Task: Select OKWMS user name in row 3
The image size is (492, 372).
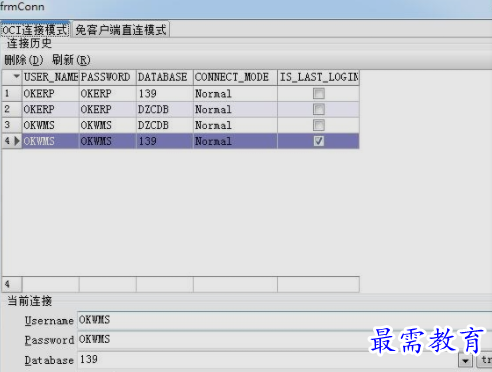Action: point(51,125)
